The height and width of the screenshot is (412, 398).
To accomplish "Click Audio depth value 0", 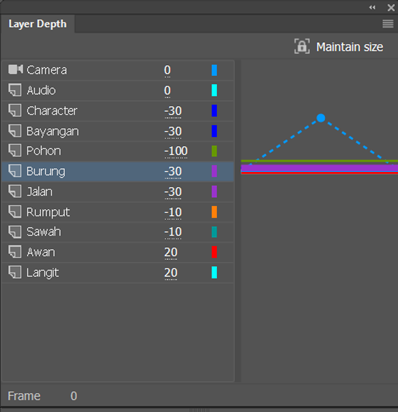I will click(x=167, y=90).
